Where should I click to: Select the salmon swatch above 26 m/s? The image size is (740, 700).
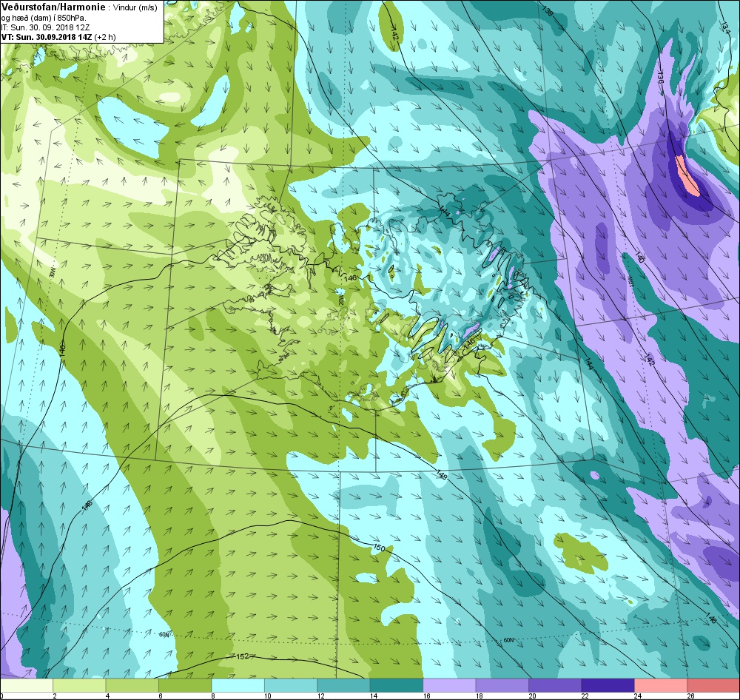pyautogui.click(x=713, y=685)
